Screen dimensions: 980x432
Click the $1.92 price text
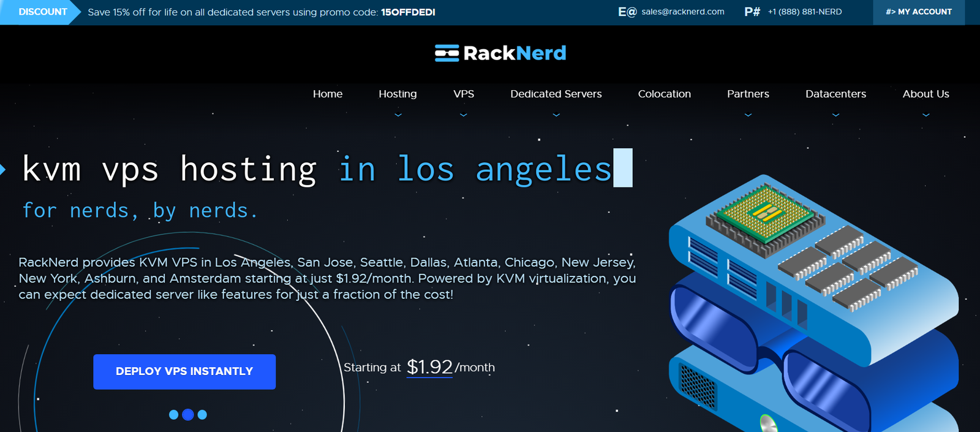[x=429, y=367]
